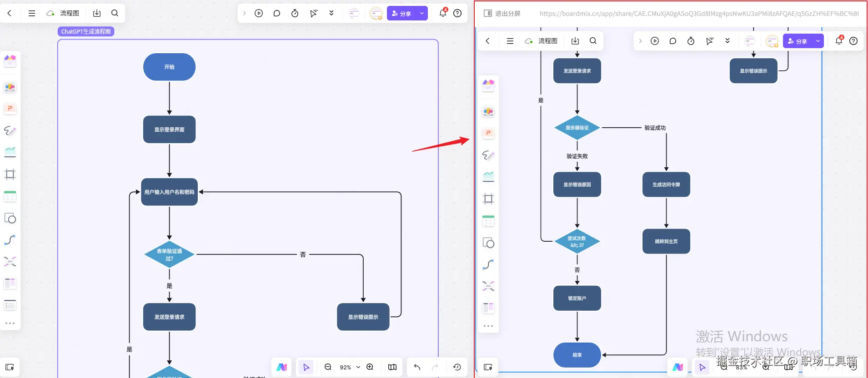Image resolution: width=868 pixels, height=378 pixels.
Task: Toggle the map view icon in left pane
Action: pyautogui.click(x=392, y=367)
